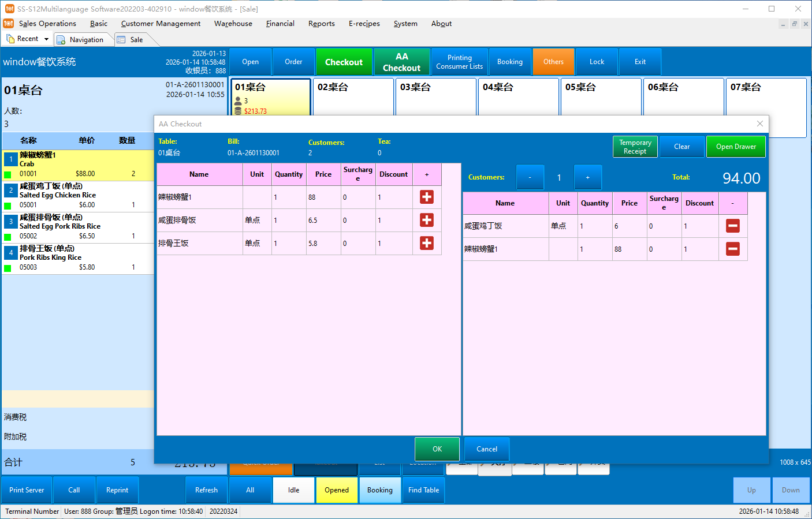Show only Idle tables
The height and width of the screenshot is (519, 812).
coord(293,490)
